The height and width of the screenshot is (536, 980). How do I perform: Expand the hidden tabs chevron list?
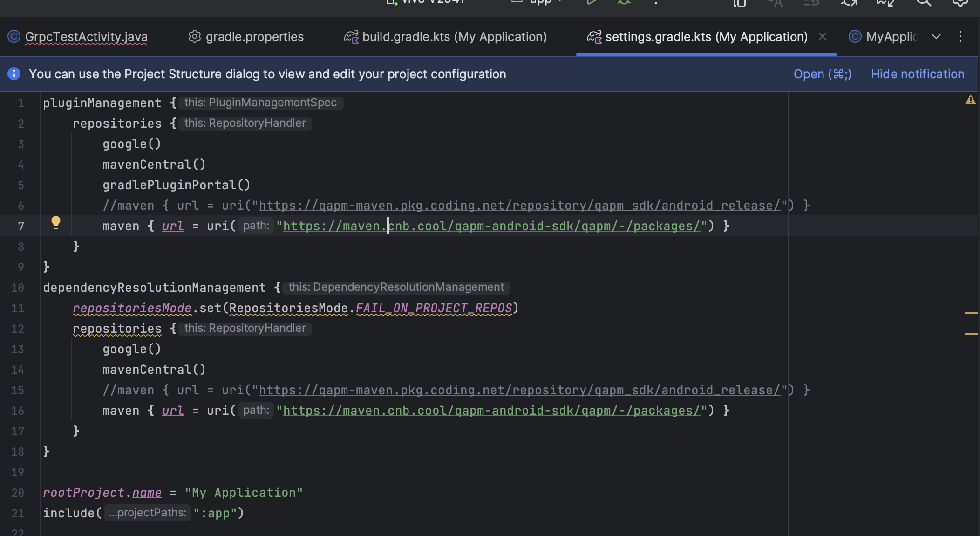click(x=936, y=36)
